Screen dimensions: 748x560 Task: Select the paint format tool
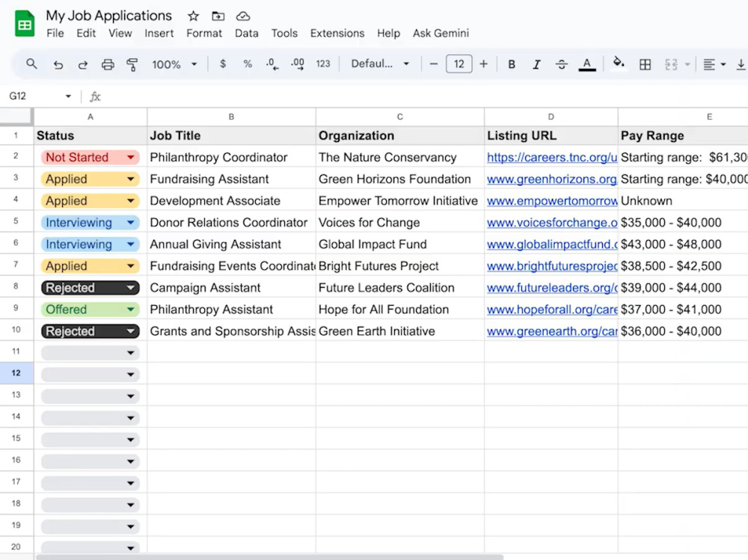pyautogui.click(x=132, y=64)
